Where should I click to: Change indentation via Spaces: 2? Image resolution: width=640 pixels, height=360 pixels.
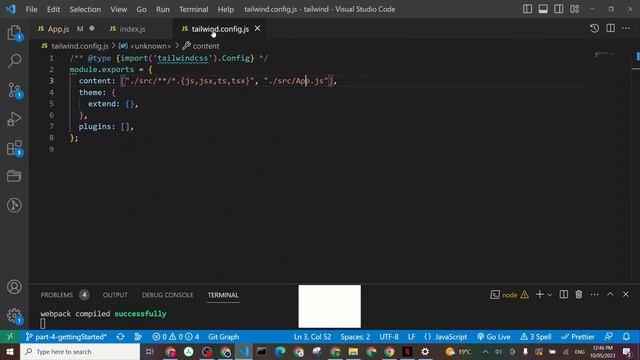click(355, 337)
